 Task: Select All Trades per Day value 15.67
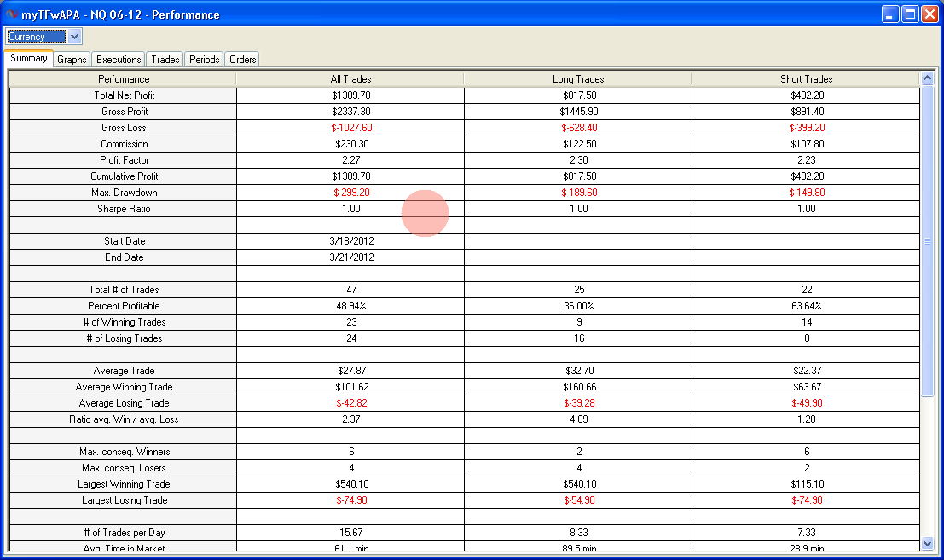[x=351, y=534]
